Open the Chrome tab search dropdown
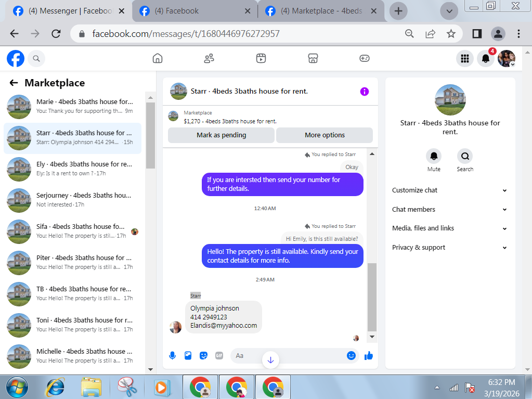Image resolution: width=532 pixels, height=399 pixels. [449, 11]
